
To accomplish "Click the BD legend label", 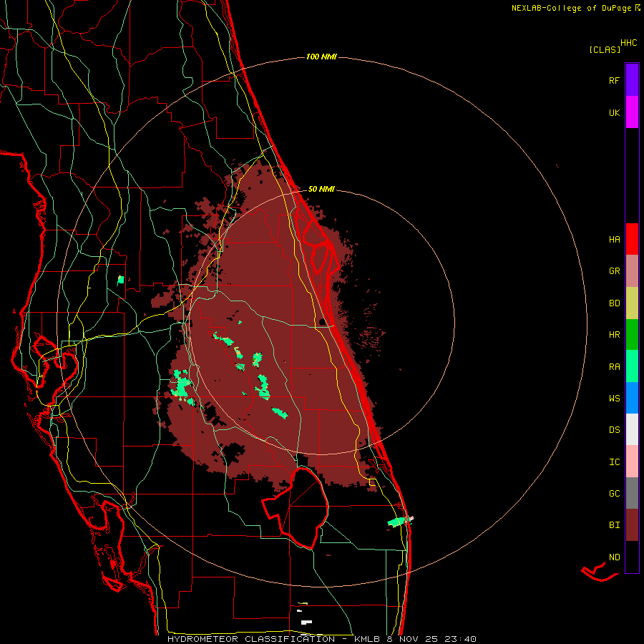I will [x=614, y=303].
